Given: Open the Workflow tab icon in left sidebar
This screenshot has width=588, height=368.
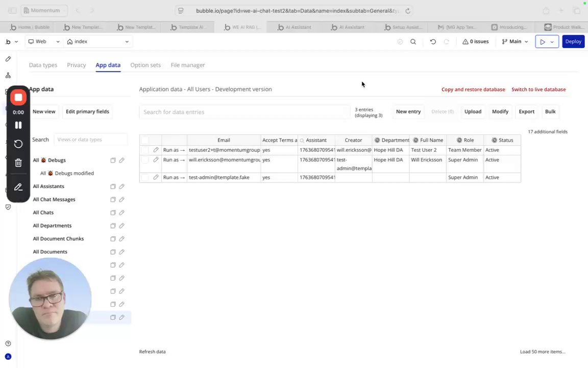Looking at the screenshot, I should (x=8, y=76).
